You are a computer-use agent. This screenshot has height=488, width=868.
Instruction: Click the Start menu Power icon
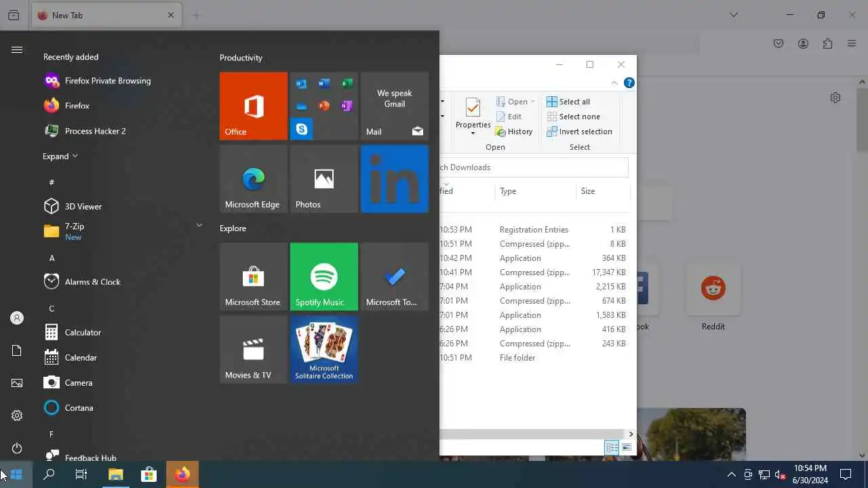pyautogui.click(x=17, y=448)
